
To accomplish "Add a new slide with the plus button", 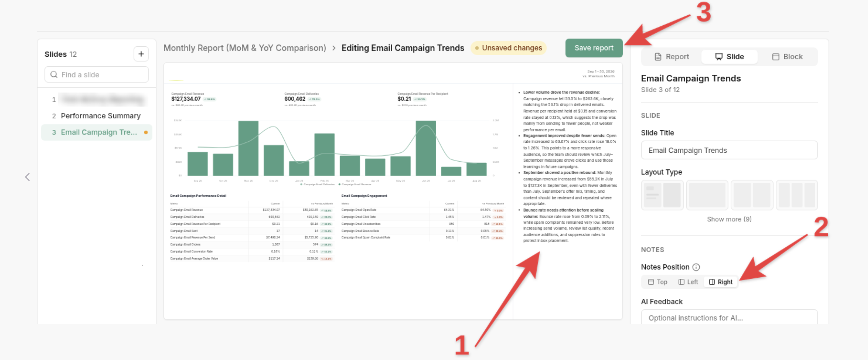I will tap(141, 54).
